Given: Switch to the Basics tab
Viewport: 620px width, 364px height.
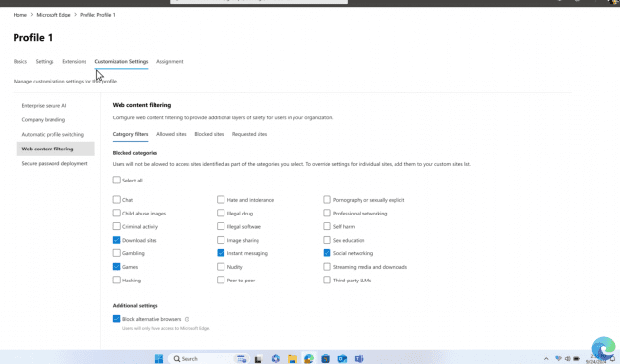Looking at the screenshot, I should coord(20,61).
